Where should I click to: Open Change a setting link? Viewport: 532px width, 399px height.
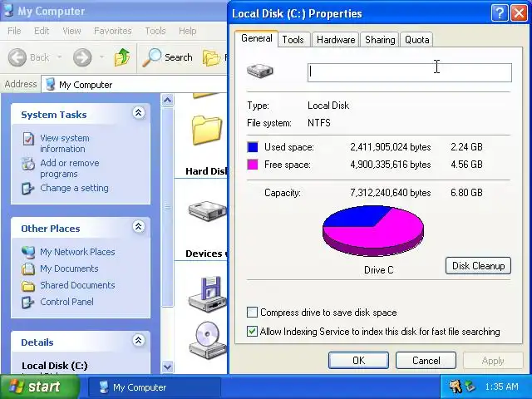click(x=74, y=188)
